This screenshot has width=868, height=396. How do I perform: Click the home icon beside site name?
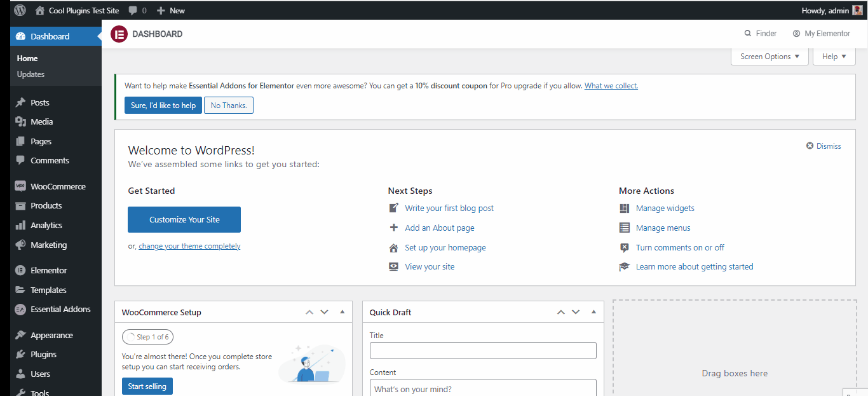(x=40, y=10)
